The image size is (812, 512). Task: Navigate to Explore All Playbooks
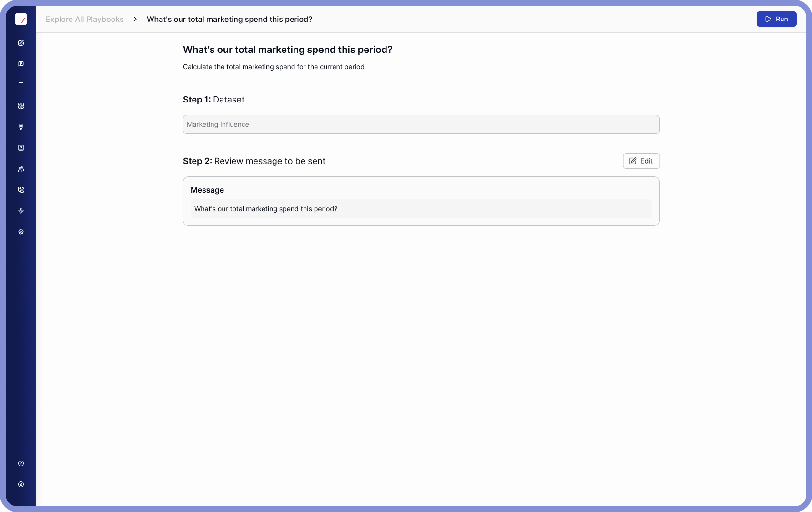pyautogui.click(x=84, y=19)
